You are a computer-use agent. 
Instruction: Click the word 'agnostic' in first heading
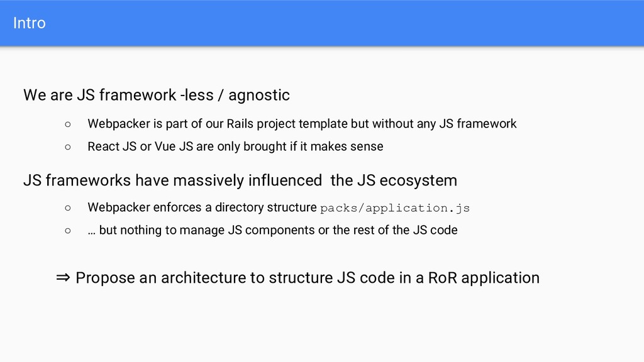[259, 96]
